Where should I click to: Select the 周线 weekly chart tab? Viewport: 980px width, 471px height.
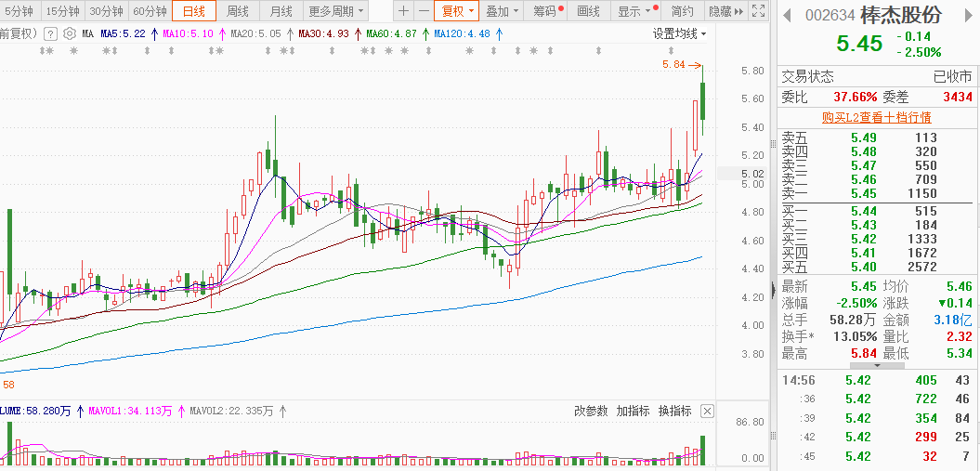(238, 10)
